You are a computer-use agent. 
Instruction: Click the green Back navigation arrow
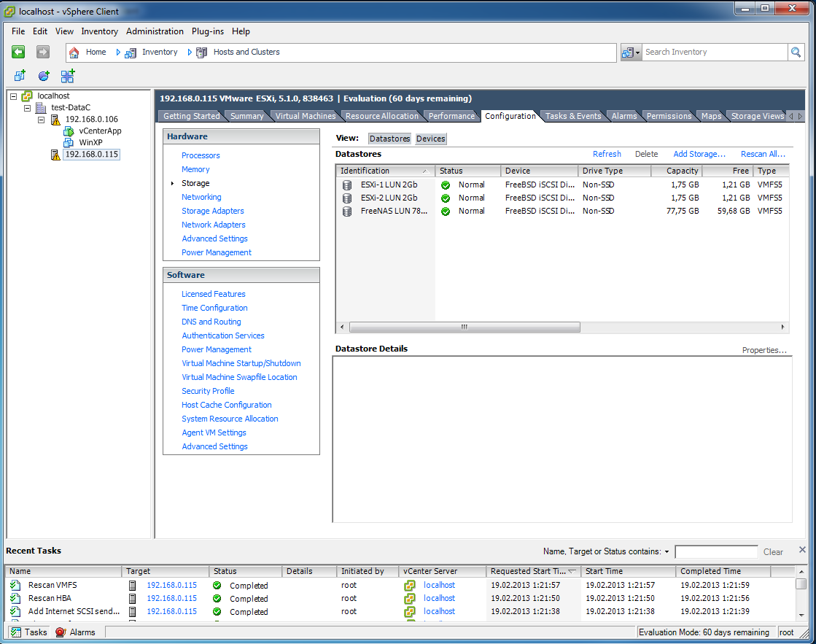coord(18,52)
